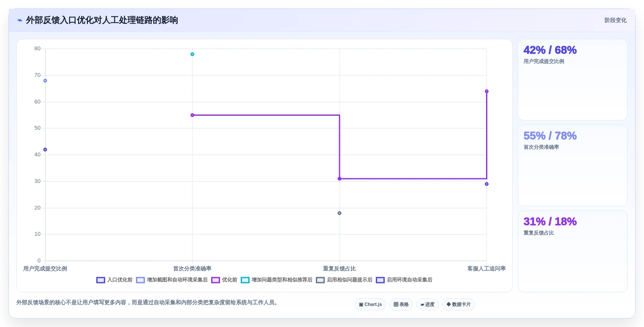The image size is (644, 327).
Task: Click the lightning icon beside the title
Action: (x=19, y=20)
